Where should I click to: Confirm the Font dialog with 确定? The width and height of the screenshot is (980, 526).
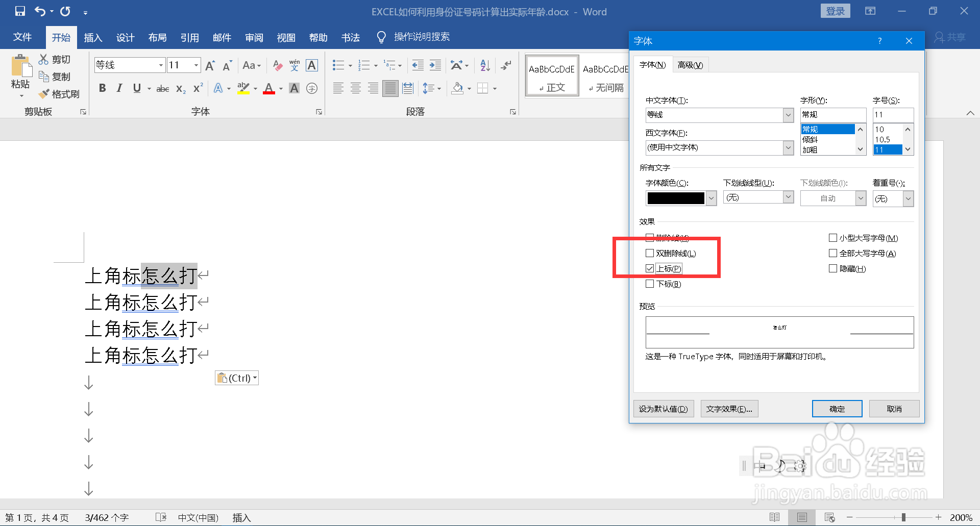pyautogui.click(x=837, y=409)
